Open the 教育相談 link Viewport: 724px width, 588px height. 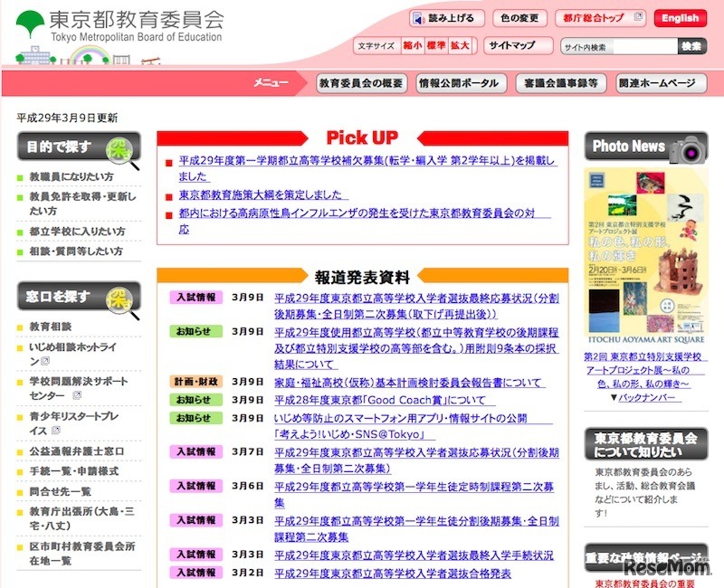pos(51,327)
